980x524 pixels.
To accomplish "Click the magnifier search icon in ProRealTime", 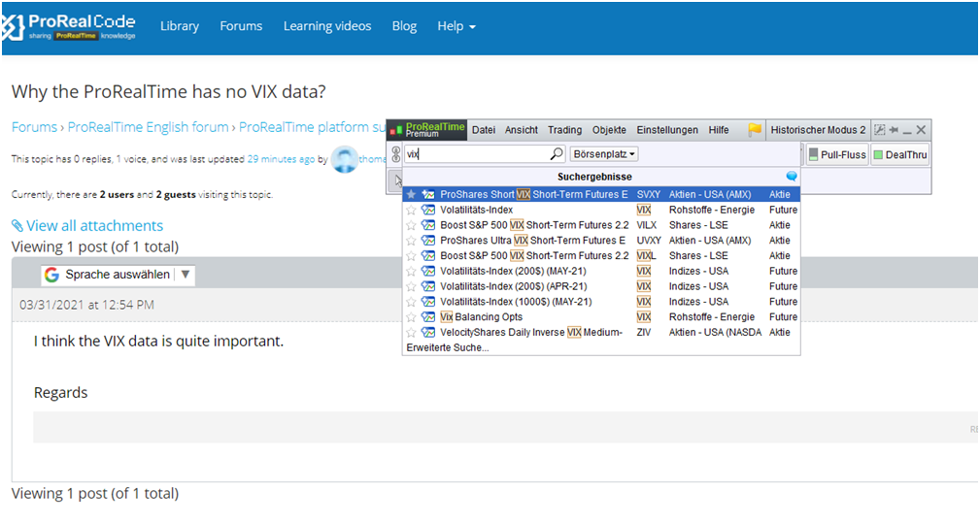I will pos(557,154).
